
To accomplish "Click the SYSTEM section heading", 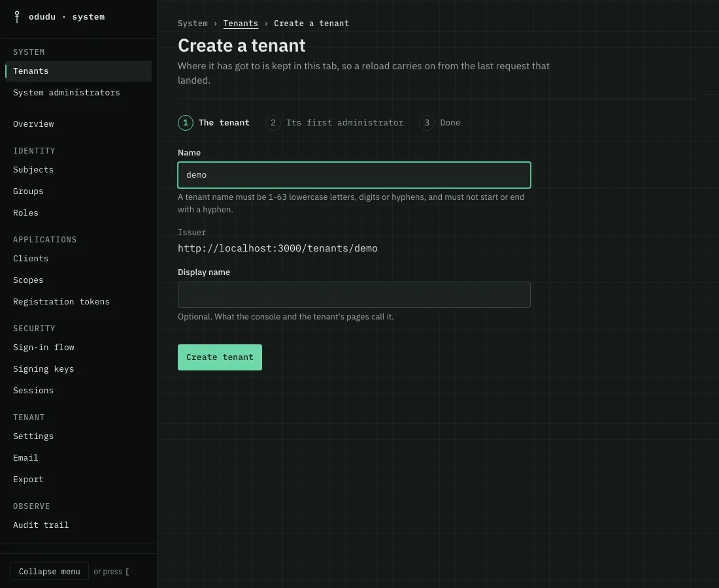I will 29,52.
